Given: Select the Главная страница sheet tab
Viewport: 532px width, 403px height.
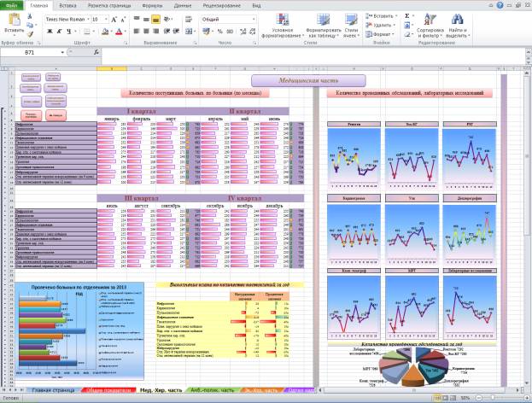Looking at the screenshot, I should pyautogui.click(x=53, y=390).
